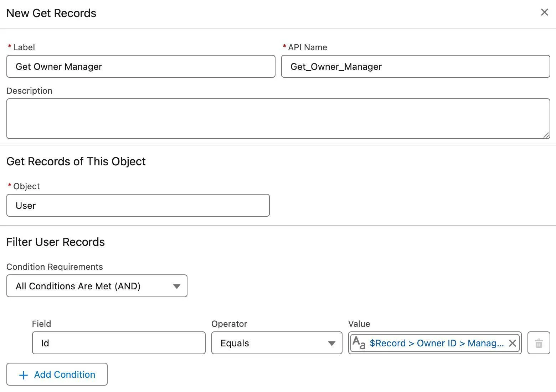This screenshot has height=392, width=556.
Task: Clear the $Record value using its X icon
Action: [513, 343]
